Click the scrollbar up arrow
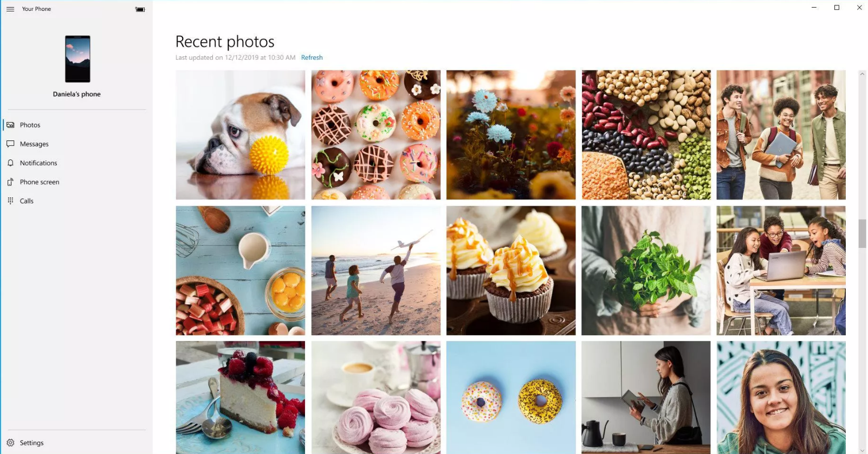 point(862,74)
